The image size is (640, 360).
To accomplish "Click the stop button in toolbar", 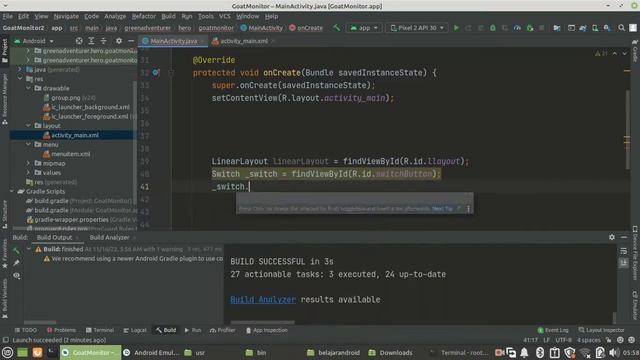I will [542, 28].
